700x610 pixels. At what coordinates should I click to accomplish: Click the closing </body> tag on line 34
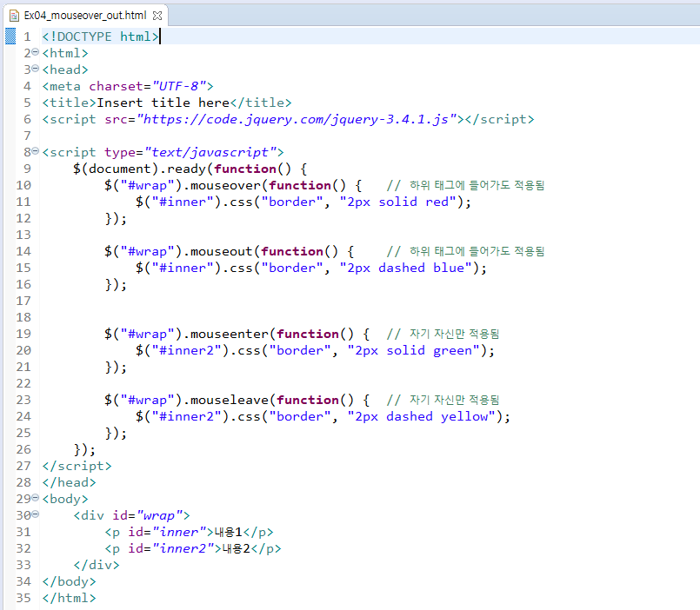(70, 581)
